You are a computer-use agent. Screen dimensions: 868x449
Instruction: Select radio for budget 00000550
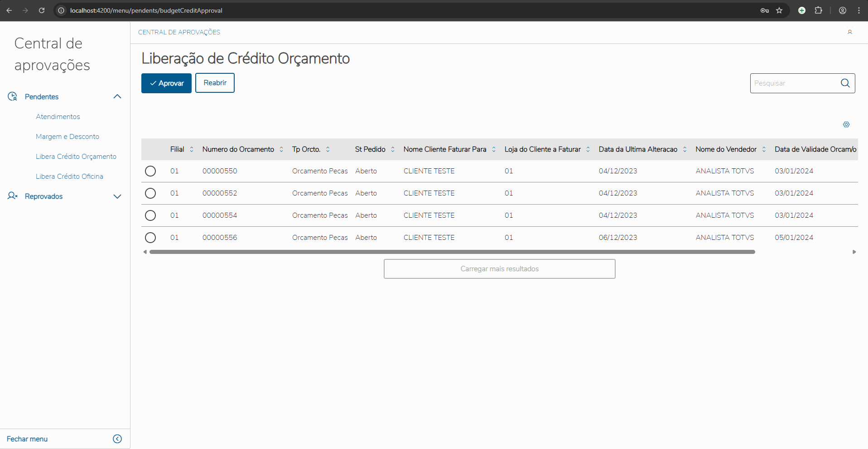150,171
